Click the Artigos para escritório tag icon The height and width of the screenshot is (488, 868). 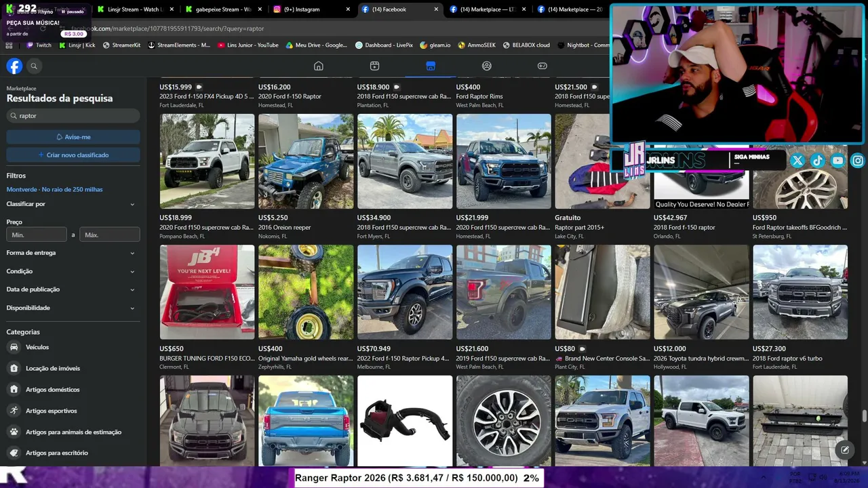(x=14, y=453)
